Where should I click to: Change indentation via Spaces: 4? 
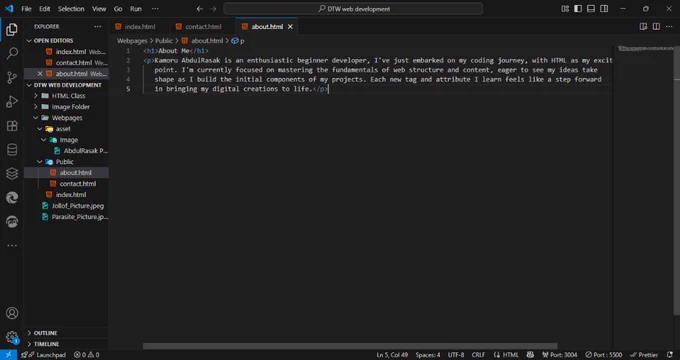pos(428,355)
